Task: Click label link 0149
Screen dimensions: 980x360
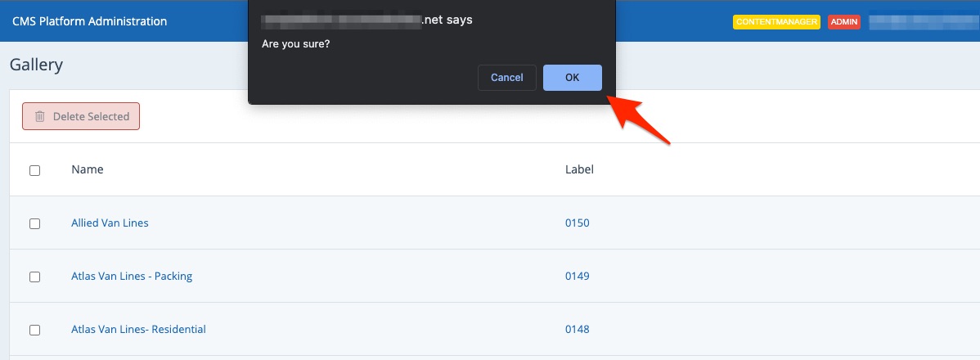Action: click(x=577, y=276)
